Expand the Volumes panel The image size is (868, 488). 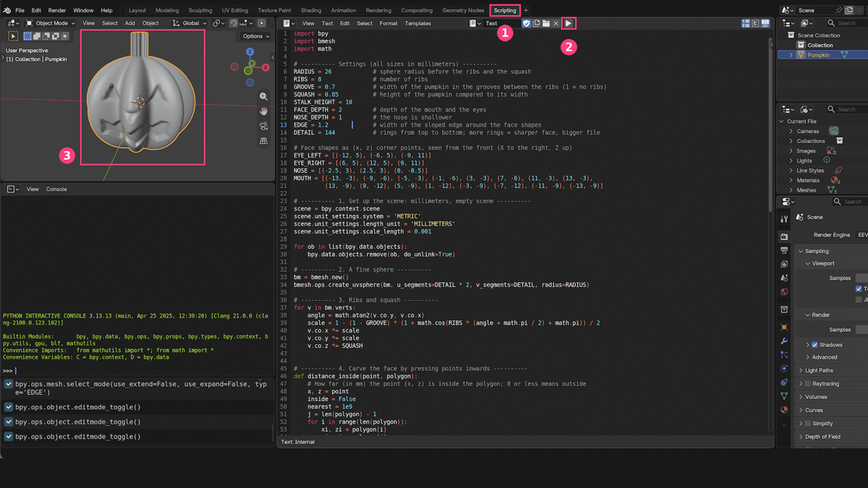(801, 397)
